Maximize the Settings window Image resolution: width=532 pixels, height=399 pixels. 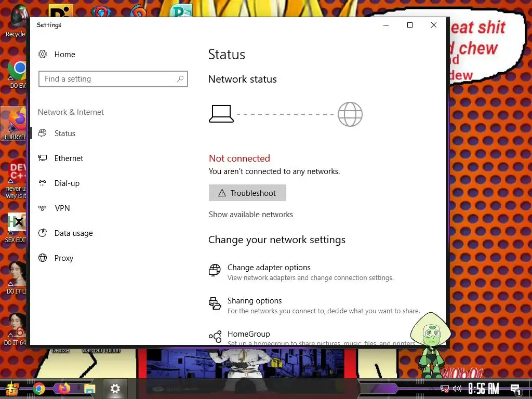(410, 25)
